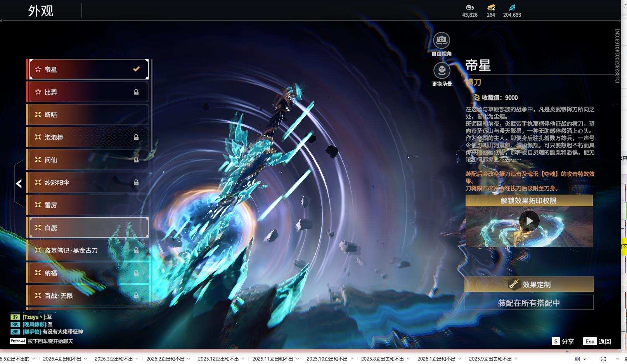Click the star rarity icon on the 帝星 row
The width and height of the screenshot is (627, 364).
pos(38,69)
